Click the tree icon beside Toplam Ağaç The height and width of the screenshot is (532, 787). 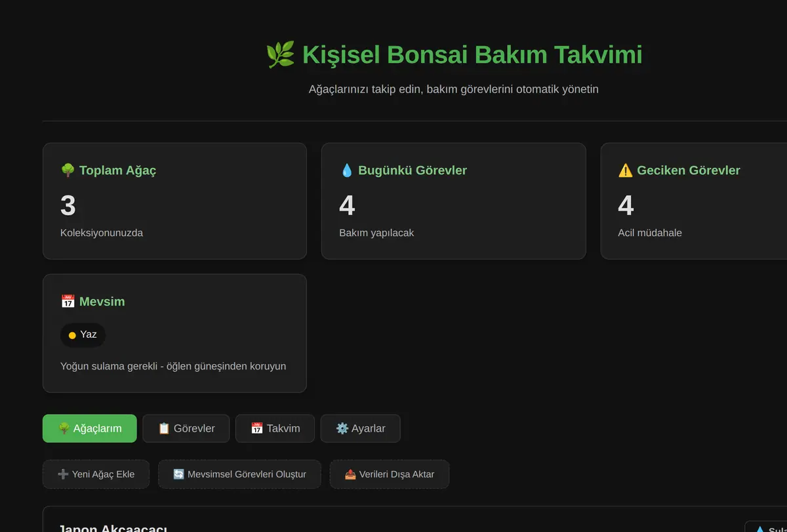68,171
